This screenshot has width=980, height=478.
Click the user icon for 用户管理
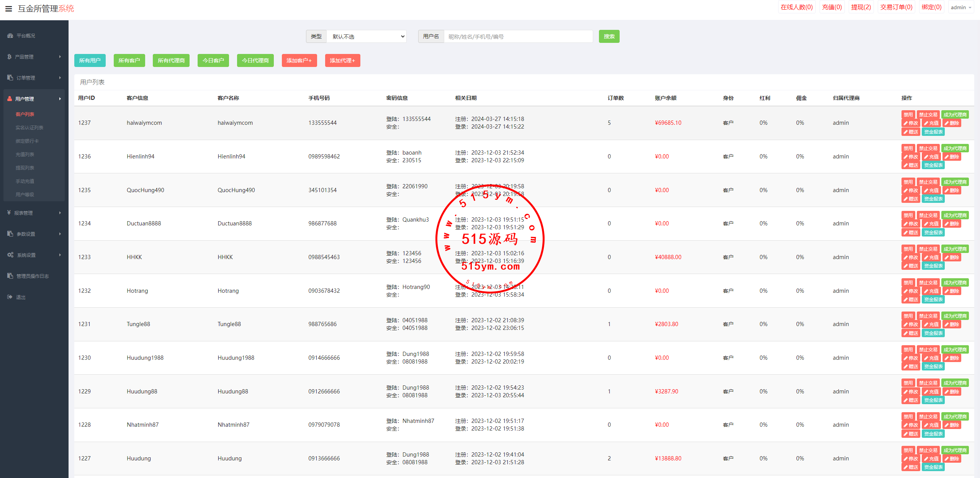click(10, 99)
